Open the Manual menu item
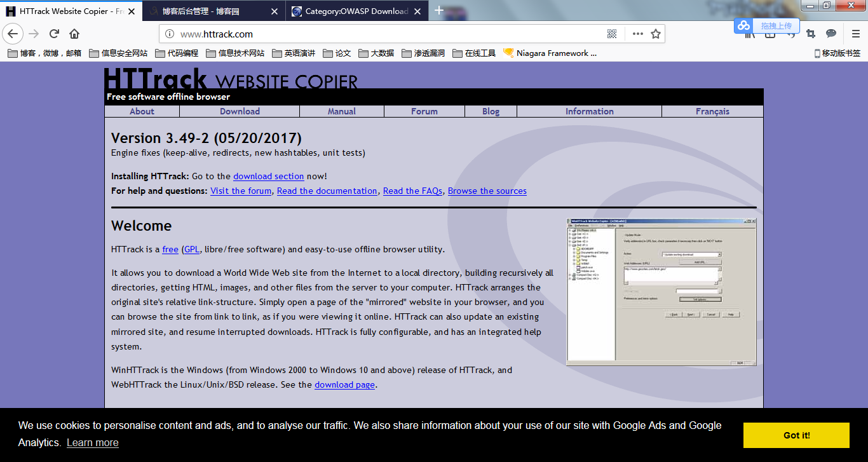Image resolution: width=868 pixels, height=462 pixels. click(x=342, y=111)
